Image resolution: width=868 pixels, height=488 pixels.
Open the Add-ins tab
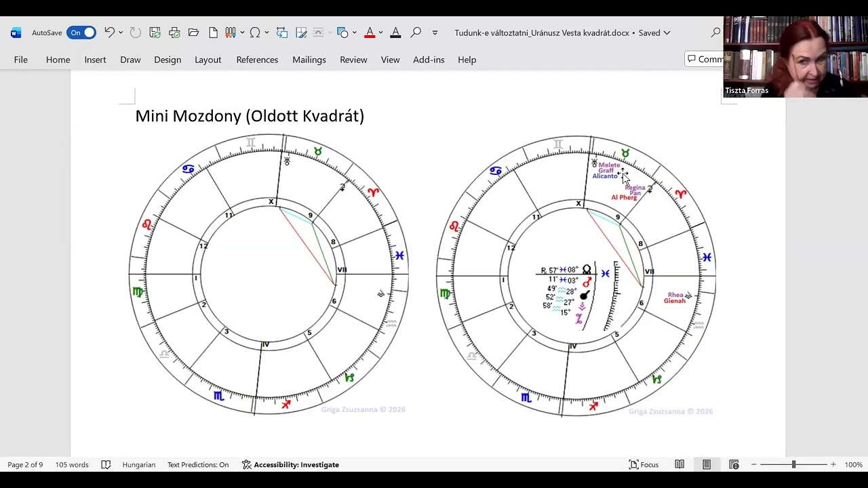429,60
